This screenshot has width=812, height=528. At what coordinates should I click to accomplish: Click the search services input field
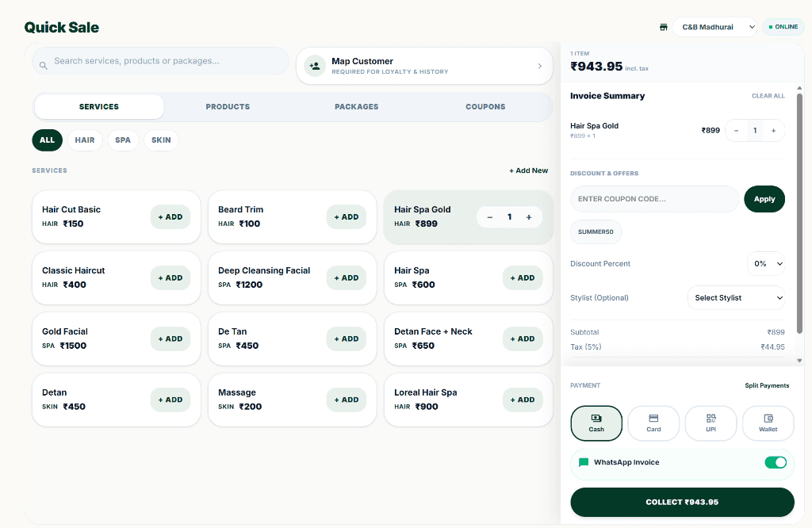pyautogui.click(x=160, y=61)
